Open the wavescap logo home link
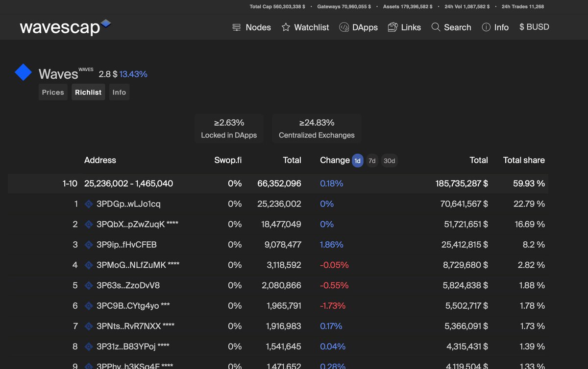Viewport: 588px width, 369px height. [x=65, y=27]
